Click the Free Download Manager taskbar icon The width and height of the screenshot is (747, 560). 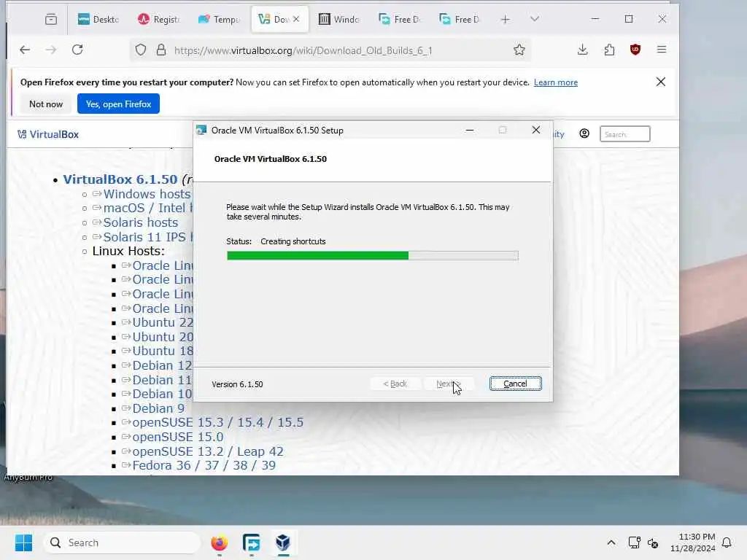click(251, 542)
